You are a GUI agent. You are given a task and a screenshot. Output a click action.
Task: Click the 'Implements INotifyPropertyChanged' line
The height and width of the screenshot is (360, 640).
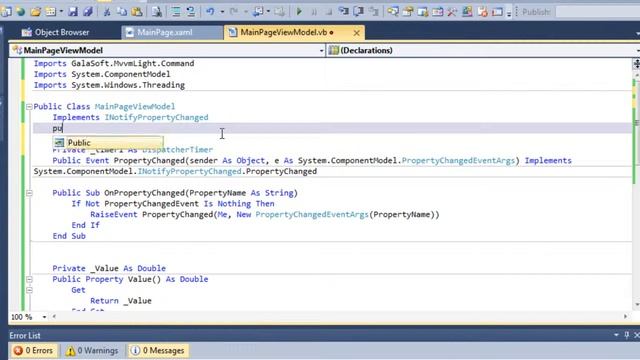click(x=130, y=117)
